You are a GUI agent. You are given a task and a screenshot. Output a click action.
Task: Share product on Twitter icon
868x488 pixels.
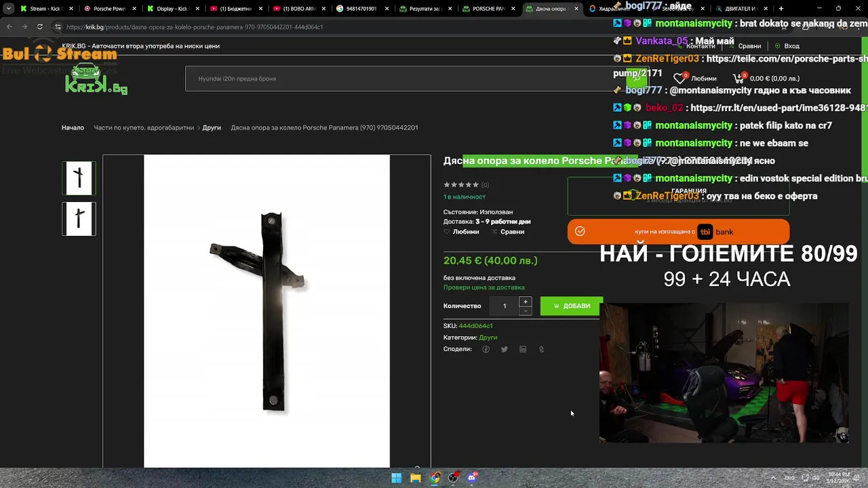pyautogui.click(x=504, y=349)
